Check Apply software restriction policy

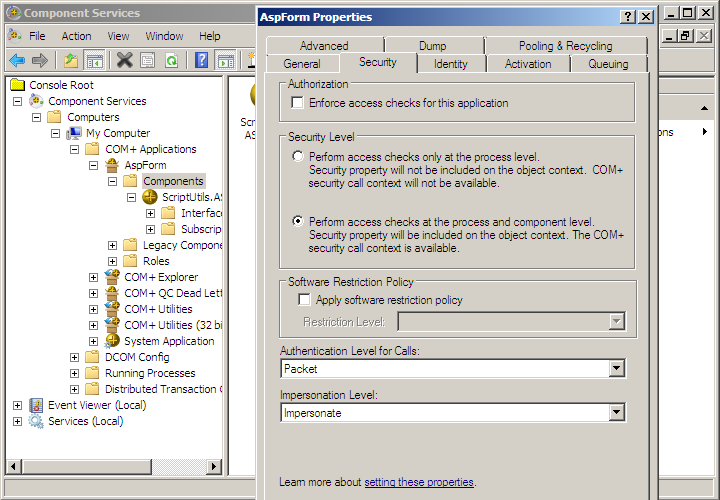click(304, 299)
